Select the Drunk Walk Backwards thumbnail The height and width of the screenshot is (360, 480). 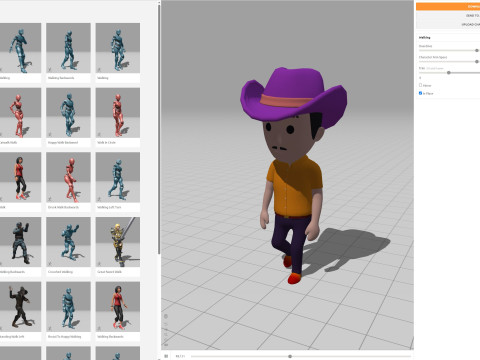(68, 177)
